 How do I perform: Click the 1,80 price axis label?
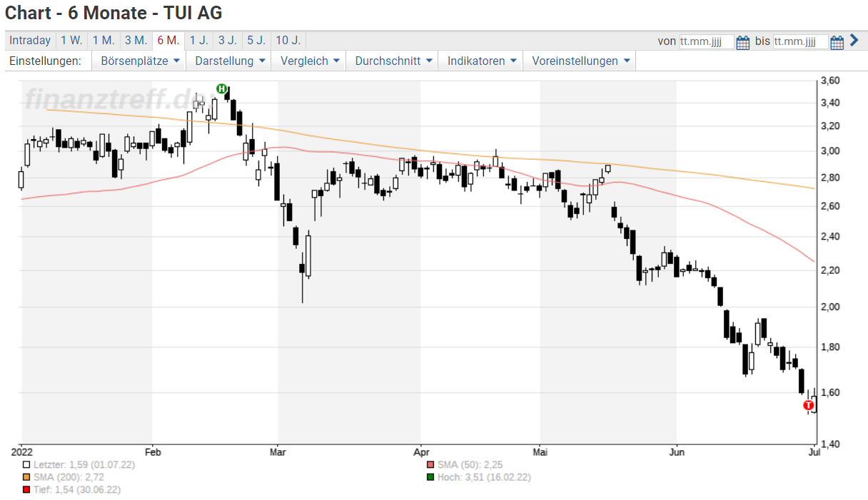pyautogui.click(x=829, y=347)
